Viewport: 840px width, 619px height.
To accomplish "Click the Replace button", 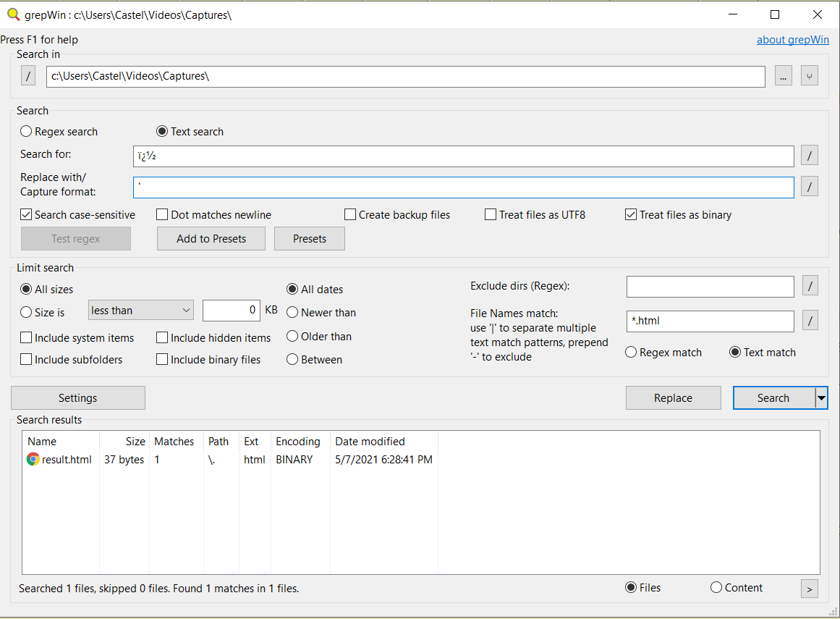I will pyautogui.click(x=673, y=397).
